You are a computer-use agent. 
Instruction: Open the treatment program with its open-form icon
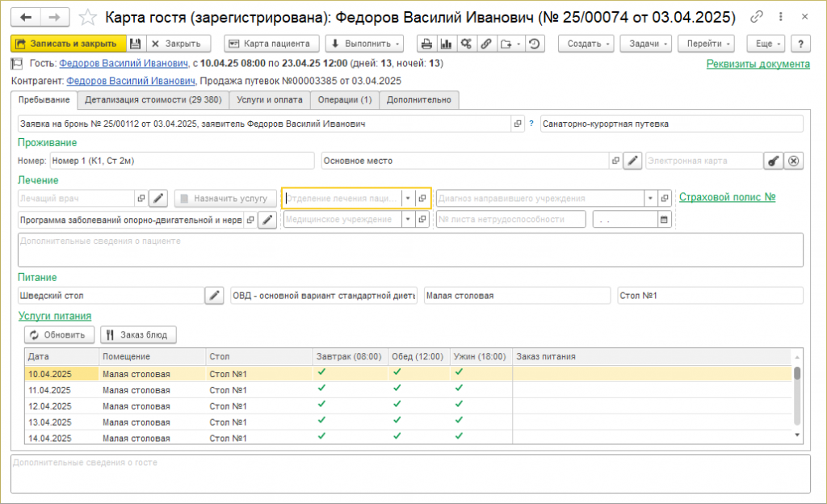(250, 220)
